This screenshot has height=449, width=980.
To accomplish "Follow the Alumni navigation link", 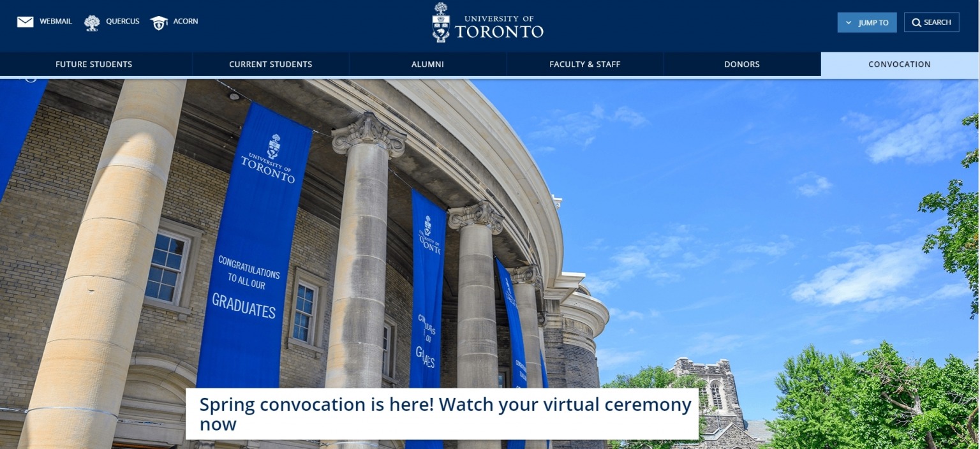I will 427,64.
